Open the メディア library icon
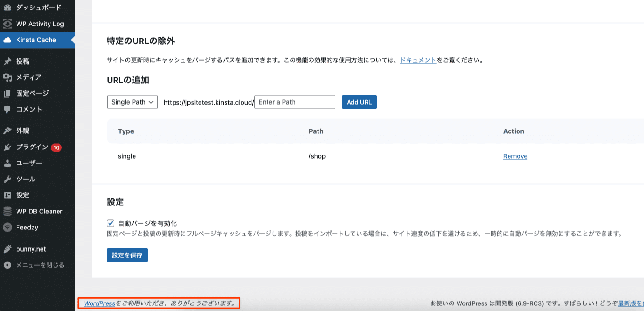This screenshot has height=311, width=644. [8, 77]
